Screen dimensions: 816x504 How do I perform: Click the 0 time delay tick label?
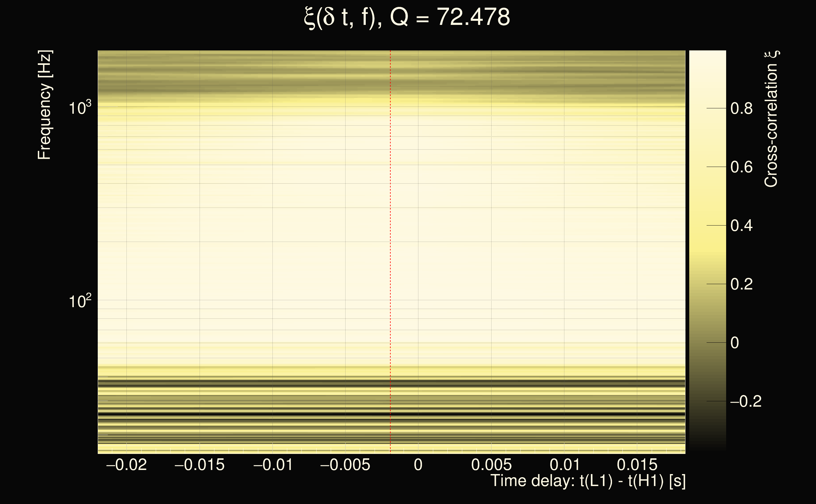[418, 465]
